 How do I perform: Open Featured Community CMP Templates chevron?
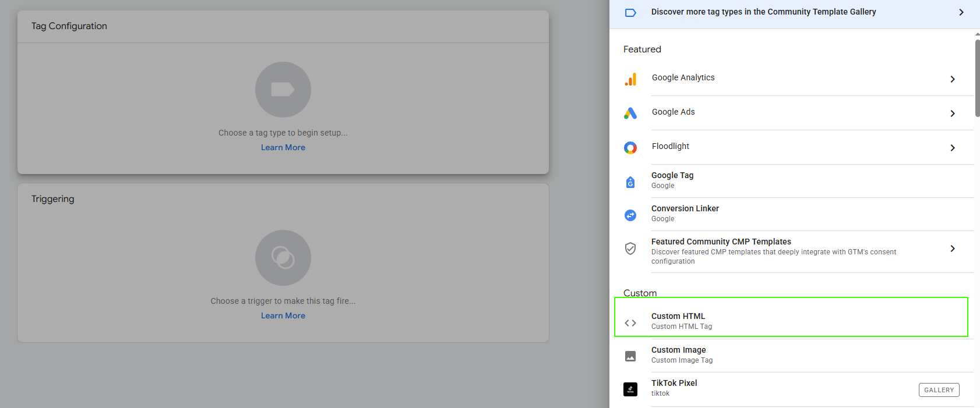pos(953,249)
